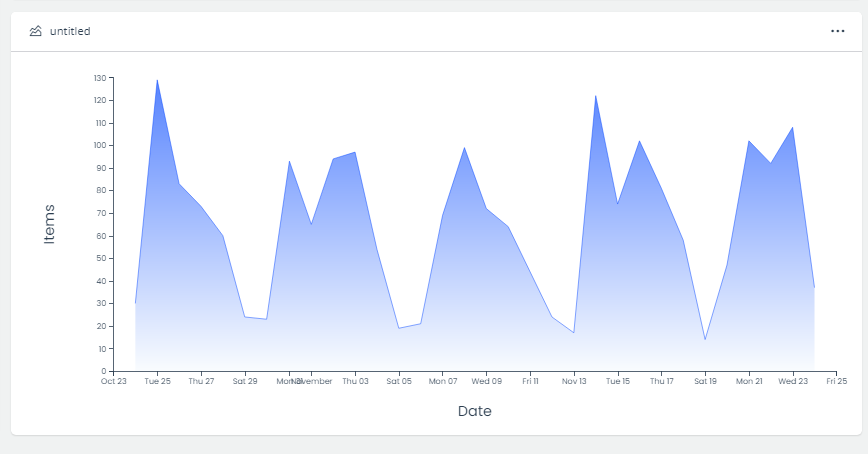Click the 'Thu 27' axis tick label
The width and height of the screenshot is (868, 454).
coord(201,381)
